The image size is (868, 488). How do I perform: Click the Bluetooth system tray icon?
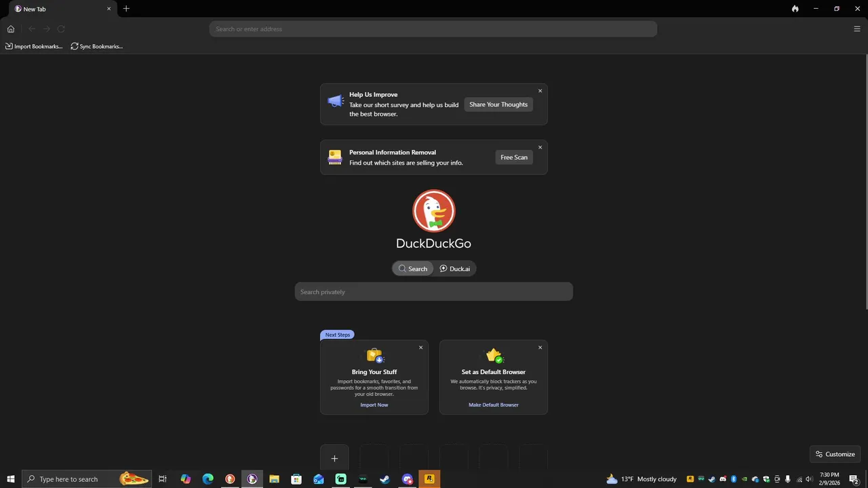tap(734, 479)
